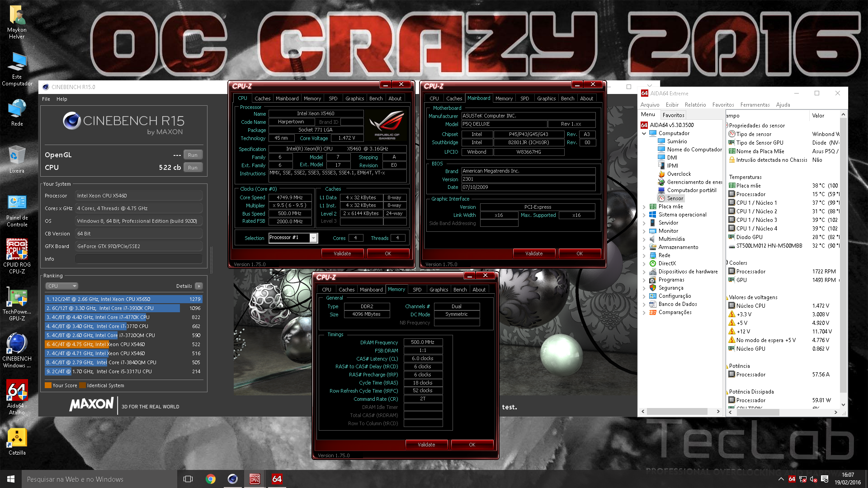Open the Help menu in Cinebench
868x488 pixels.
click(x=62, y=99)
